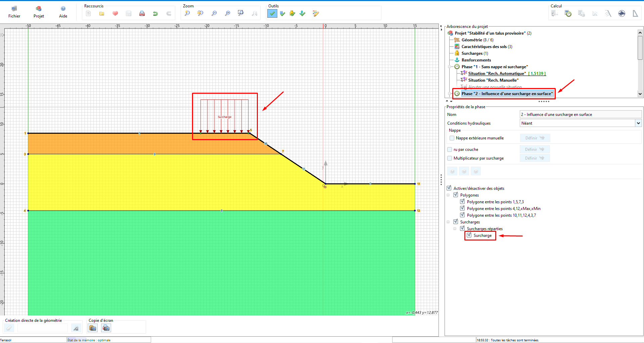Click the second screen copy icon
The image size is (644, 343).
(x=106, y=328)
